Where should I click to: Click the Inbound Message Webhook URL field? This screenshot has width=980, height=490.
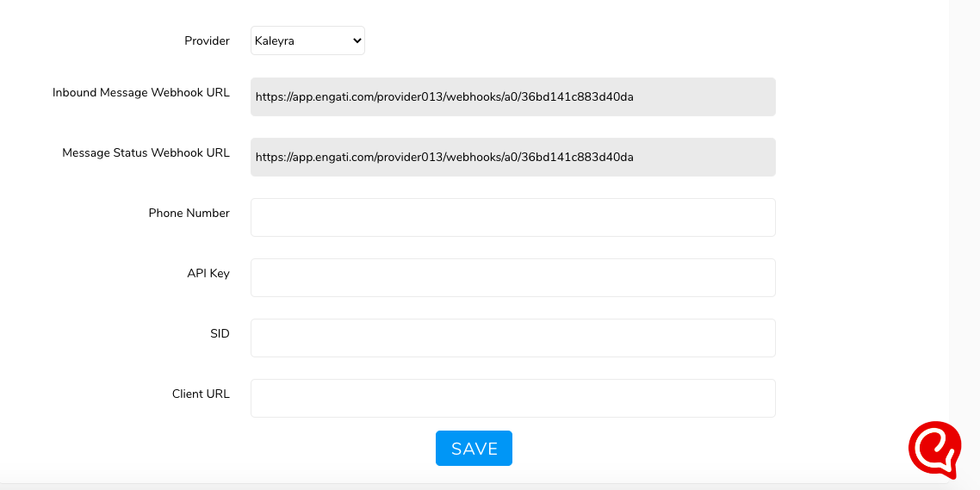pos(513,96)
